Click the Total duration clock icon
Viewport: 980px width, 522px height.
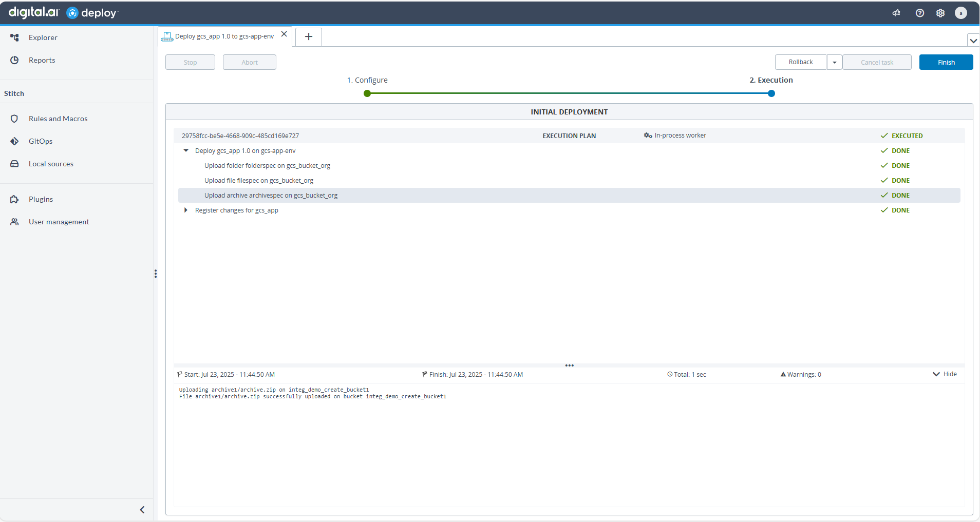pos(670,374)
